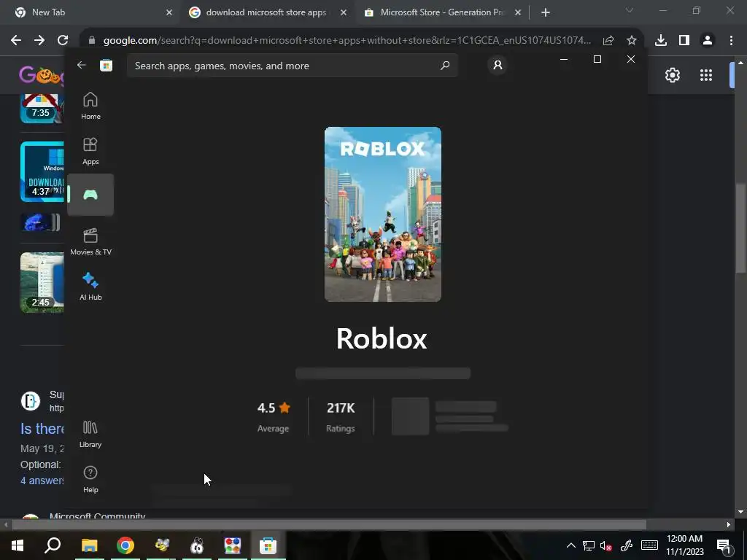This screenshot has width=747, height=560.
Task: Open Chrome downloads icon
Action: coord(661,41)
